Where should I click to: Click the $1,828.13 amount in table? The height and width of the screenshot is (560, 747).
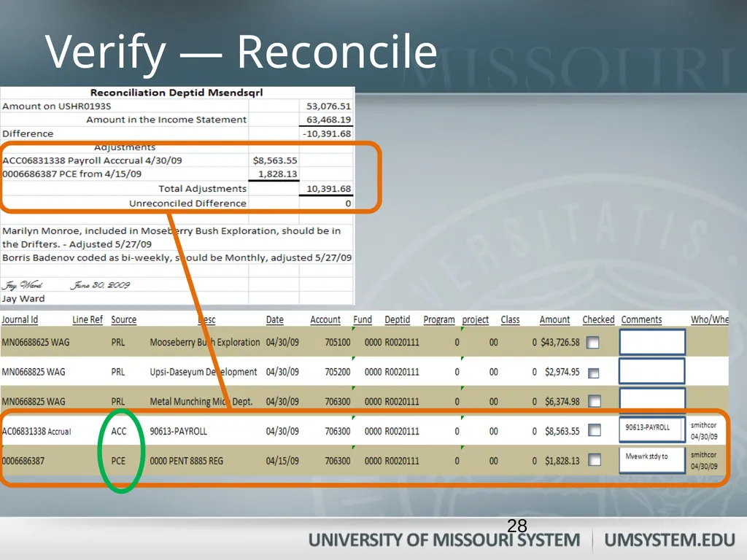click(x=562, y=461)
